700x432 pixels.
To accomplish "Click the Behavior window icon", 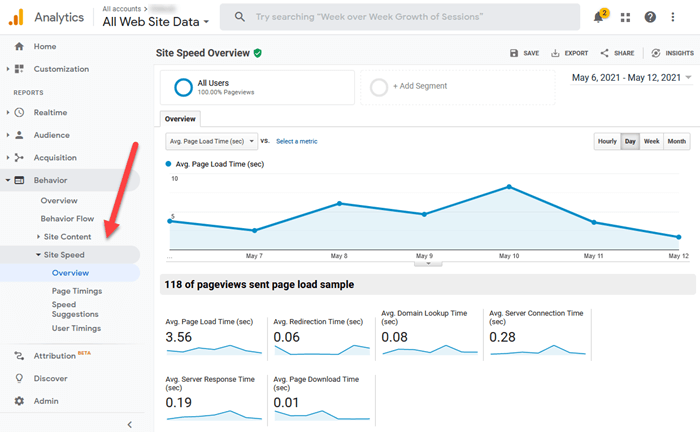I will pyautogui.click(x=19, y=180).
